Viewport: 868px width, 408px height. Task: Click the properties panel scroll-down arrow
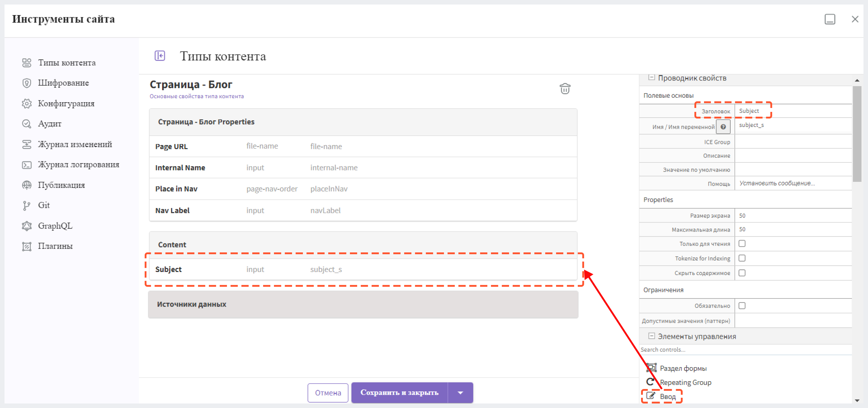coord(857,400)
